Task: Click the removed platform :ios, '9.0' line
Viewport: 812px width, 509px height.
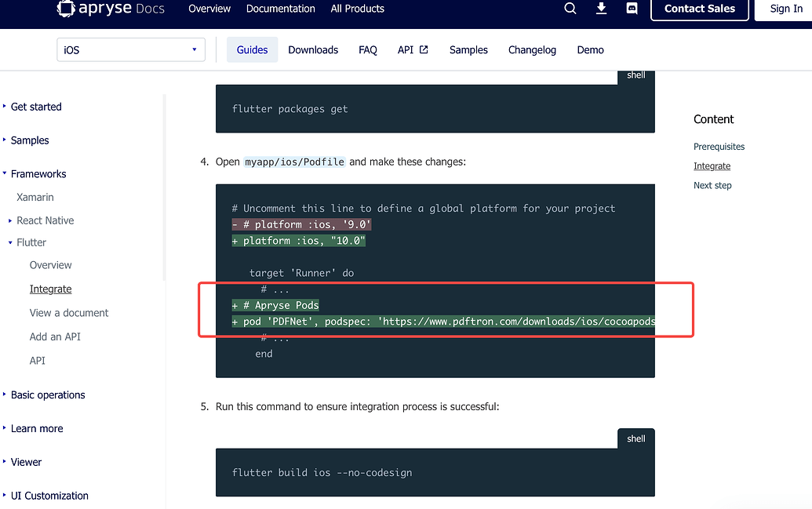Action: tap(301, 224)
